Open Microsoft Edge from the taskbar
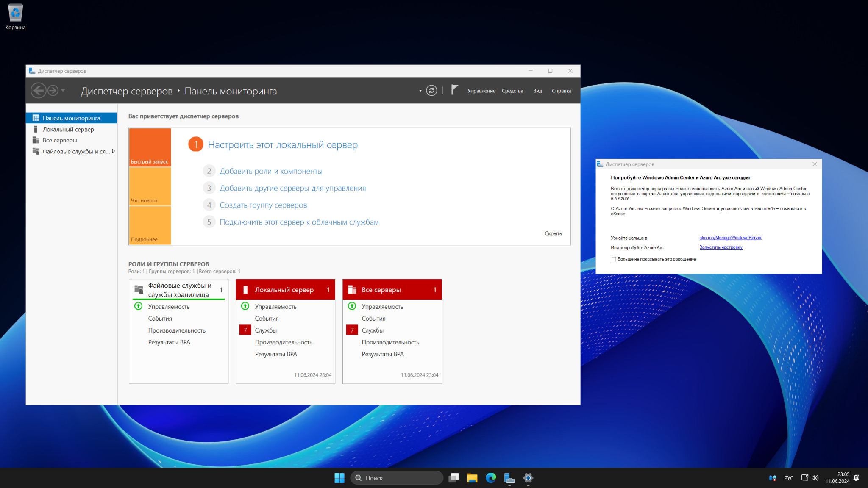 tap(491, 478)
